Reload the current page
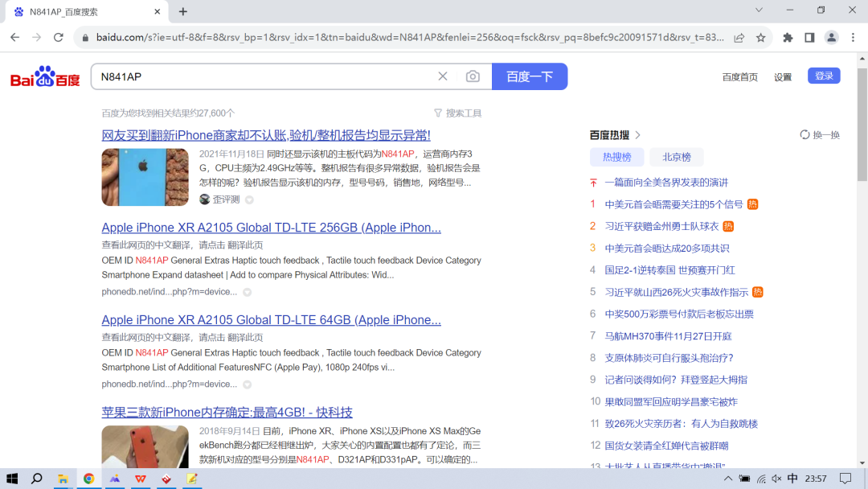The width and height of the screenshot is (868, 489). pos(58,37)
